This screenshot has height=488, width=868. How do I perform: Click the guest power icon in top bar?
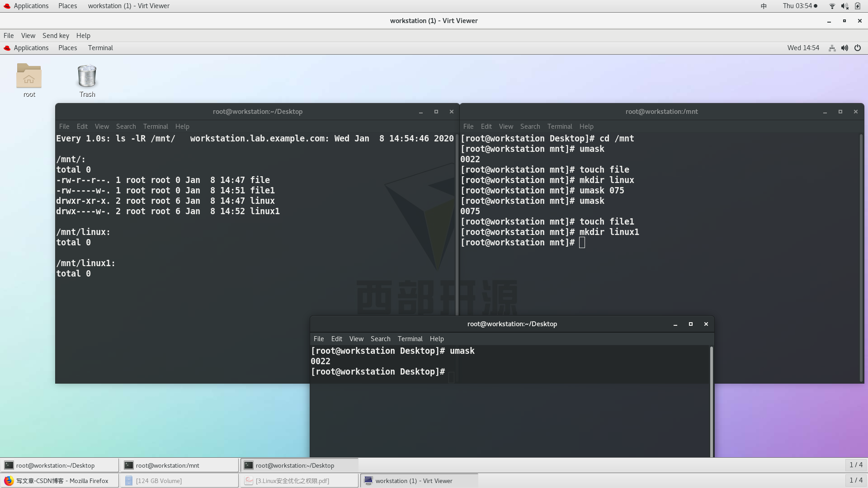click(858, 48)
